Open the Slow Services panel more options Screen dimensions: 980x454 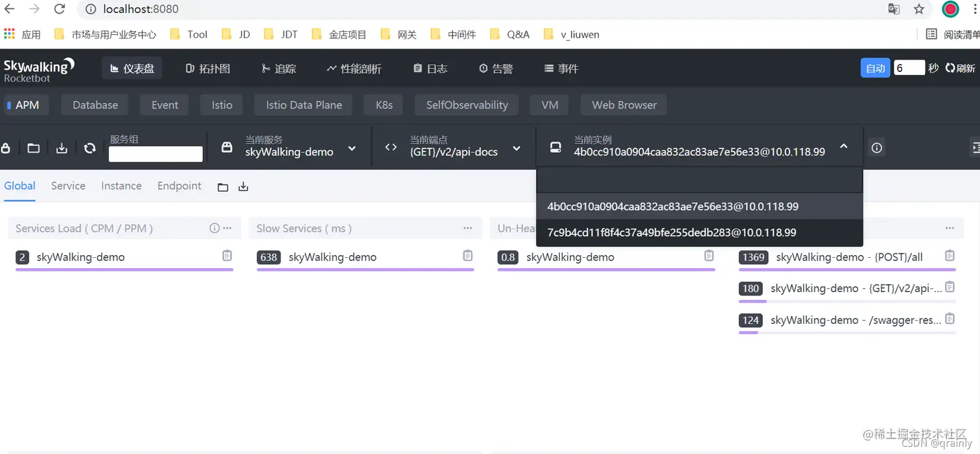click(468, 228)
